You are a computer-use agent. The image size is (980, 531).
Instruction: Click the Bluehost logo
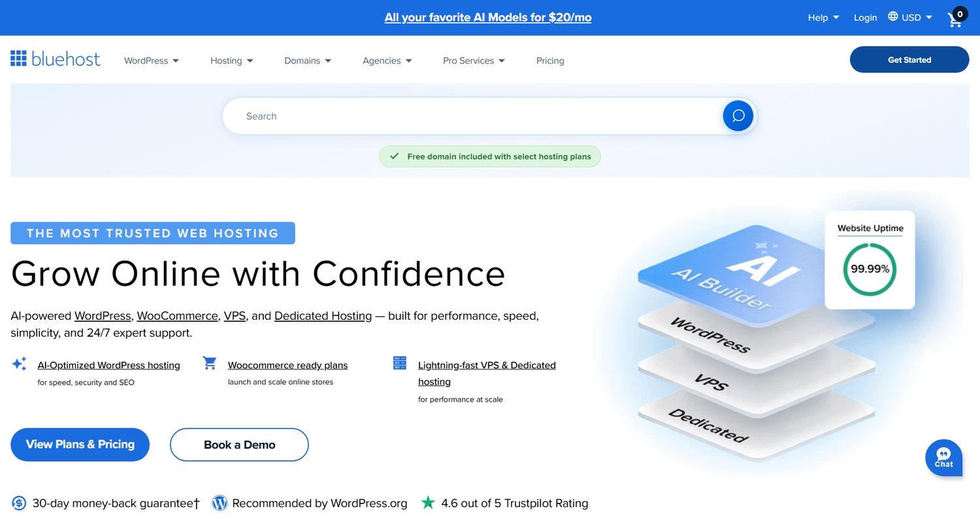(56, 59)
